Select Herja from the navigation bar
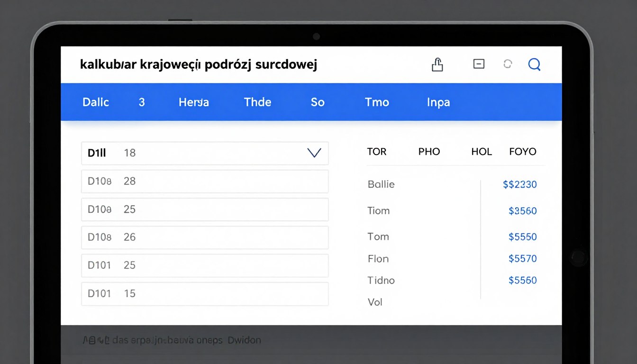637x364 pixels. tap(193, 102)
